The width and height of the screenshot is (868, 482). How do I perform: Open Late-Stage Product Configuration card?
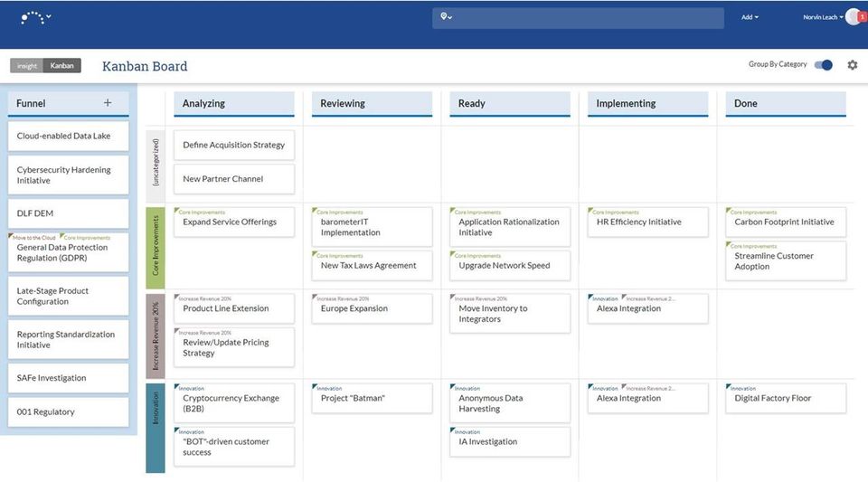(68, 296)
